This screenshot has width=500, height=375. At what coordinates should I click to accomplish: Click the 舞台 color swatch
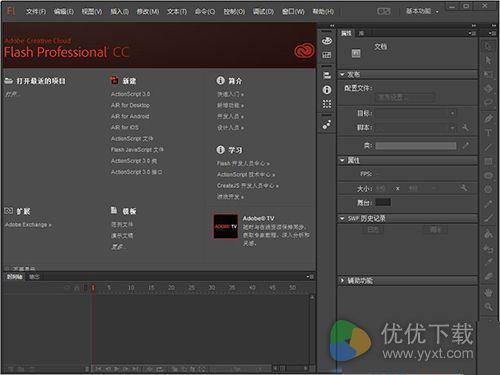click(383, 202)
